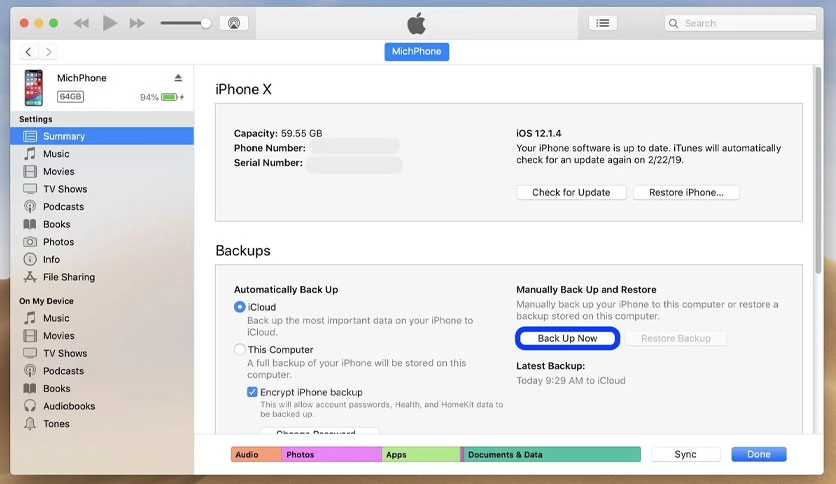
Task: Click the Back Up Now button
Action: pyautogui.click(x=567, y=338)
